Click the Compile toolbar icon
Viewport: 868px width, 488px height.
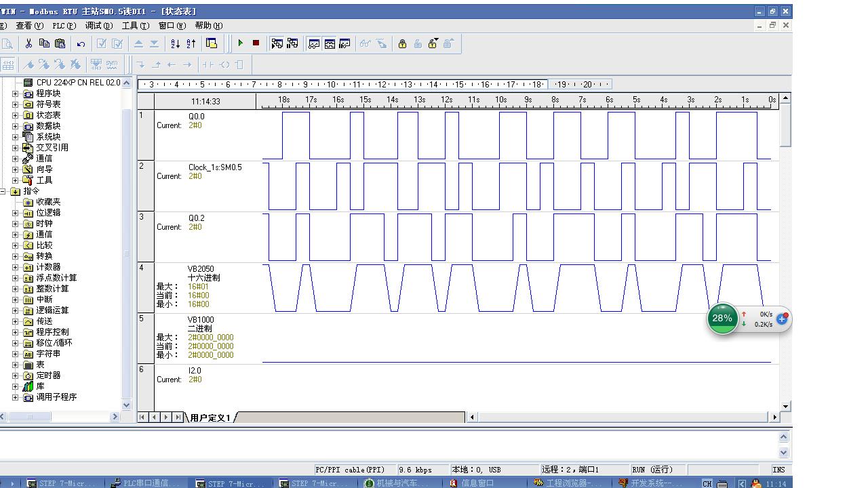102,43
